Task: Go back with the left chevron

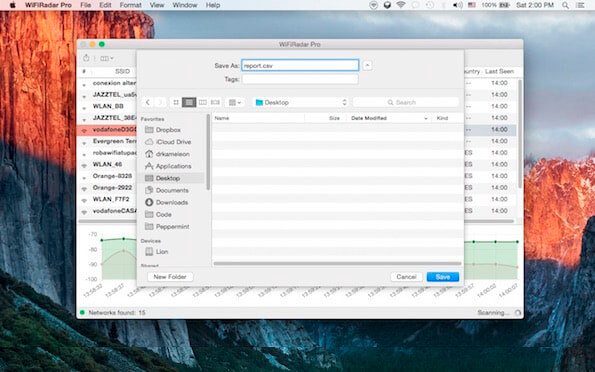Action: coord(148,102)
